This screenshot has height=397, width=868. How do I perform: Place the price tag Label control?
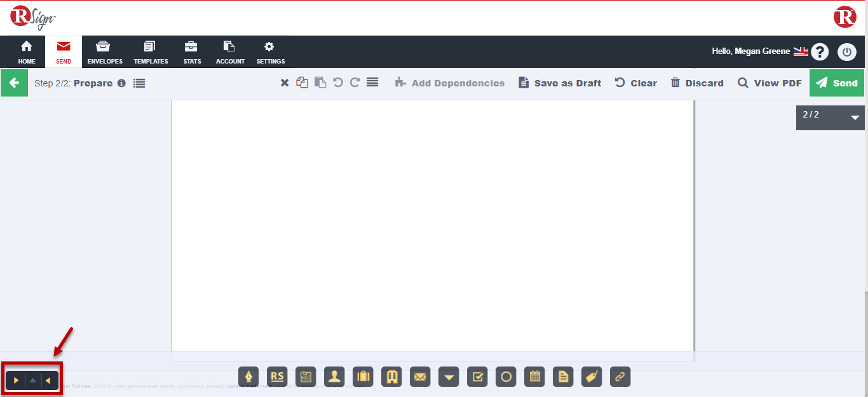tap(592, 377)
